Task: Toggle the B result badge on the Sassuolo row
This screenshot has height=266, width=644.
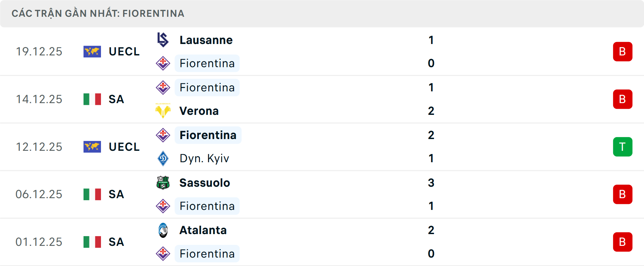Action: pyautogui.click(x=623, y=194)
